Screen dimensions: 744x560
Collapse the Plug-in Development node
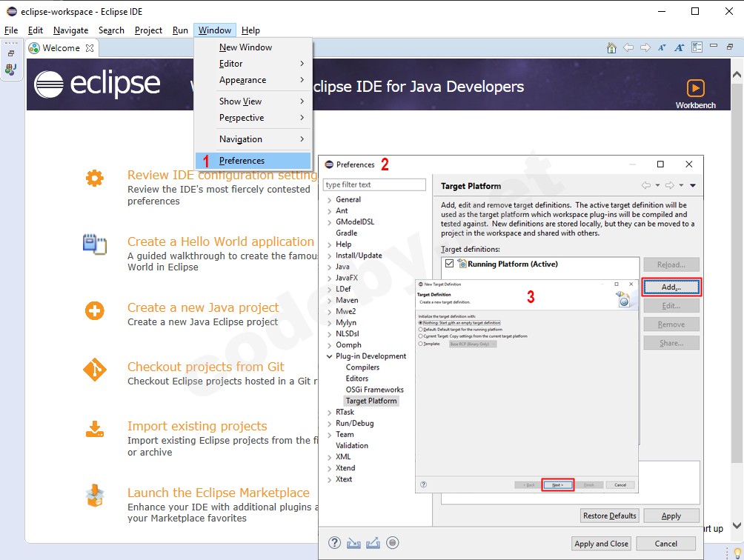click(x=329, y=356)
